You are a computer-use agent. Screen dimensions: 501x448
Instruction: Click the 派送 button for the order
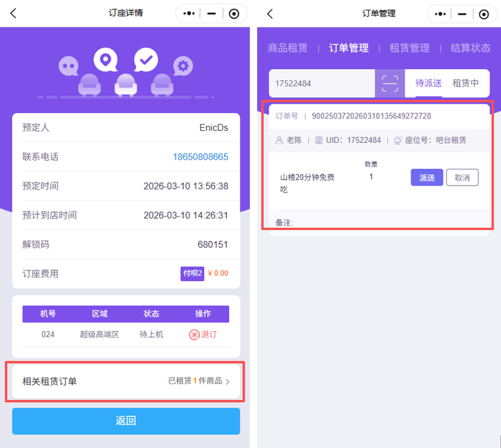point(427,177)
